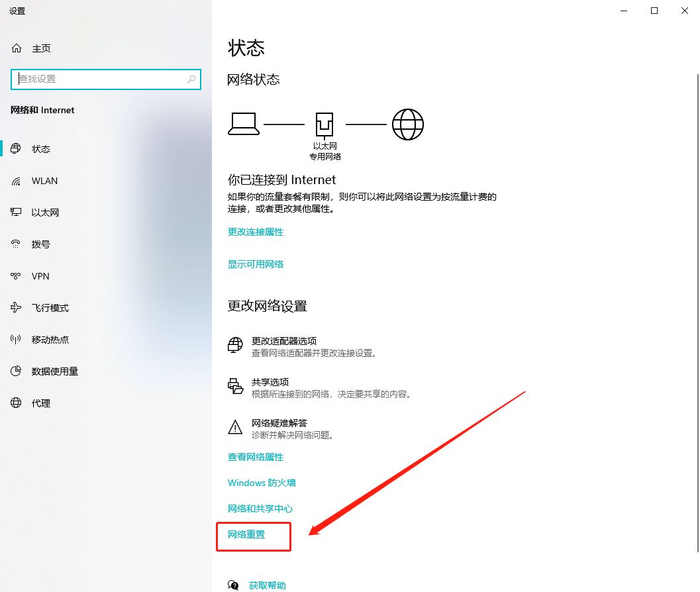
Task: Open the 主页 home page
Action: [41, 48]
